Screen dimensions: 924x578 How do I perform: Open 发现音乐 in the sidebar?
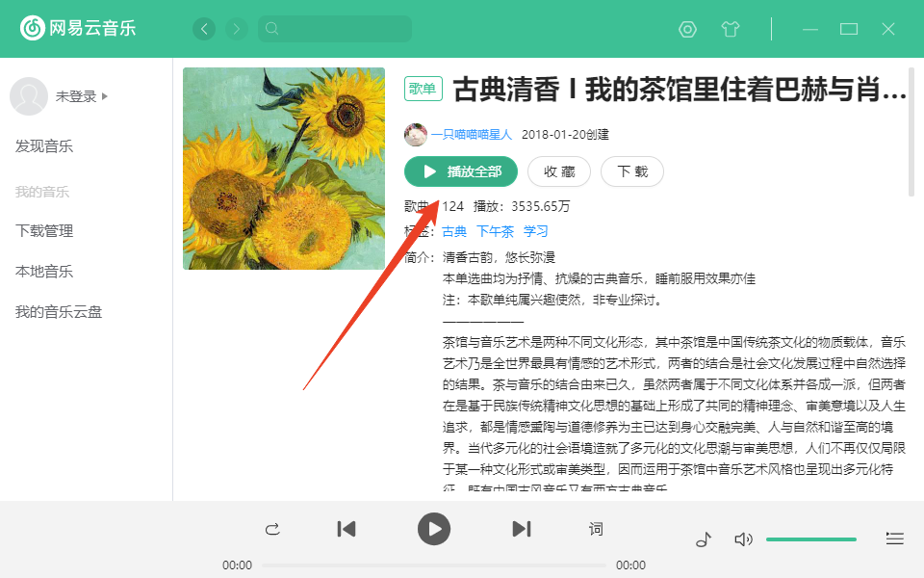tap(42, 145)
